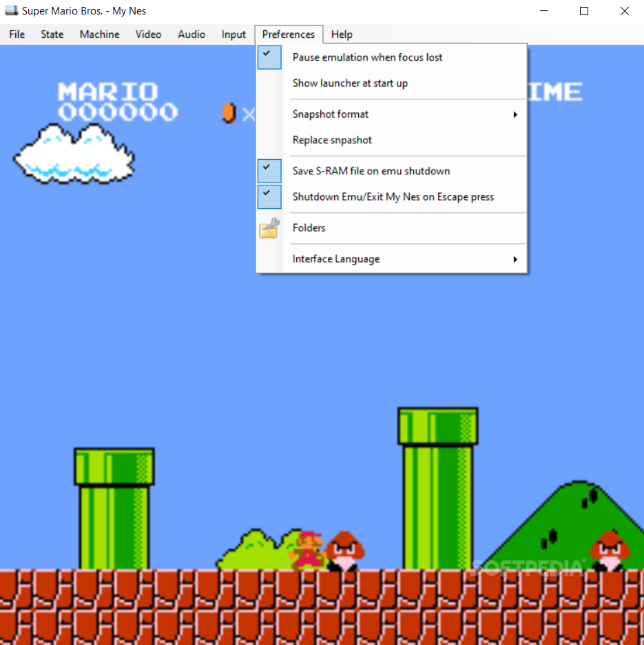Open the Help menu
This screenshot has width=644, height=645.
(x=342, y=34)
